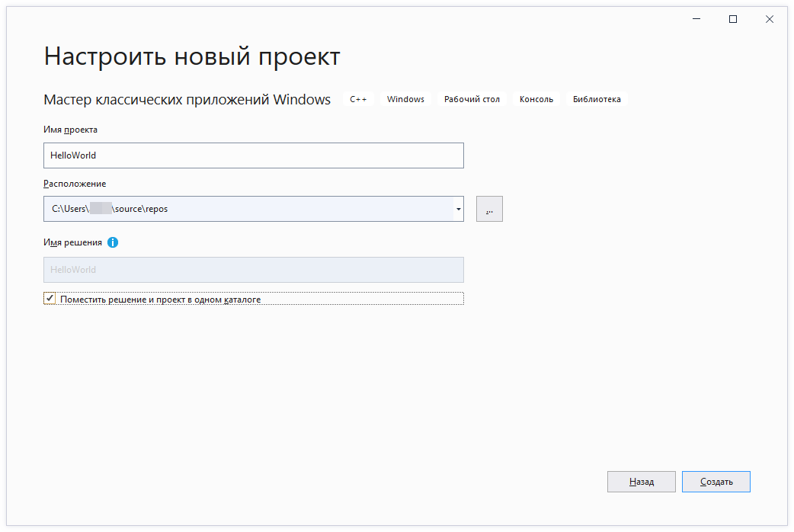The image size is (794, 532).
Task: Click the info icon next to Имя решения
Action: [113, 242]
